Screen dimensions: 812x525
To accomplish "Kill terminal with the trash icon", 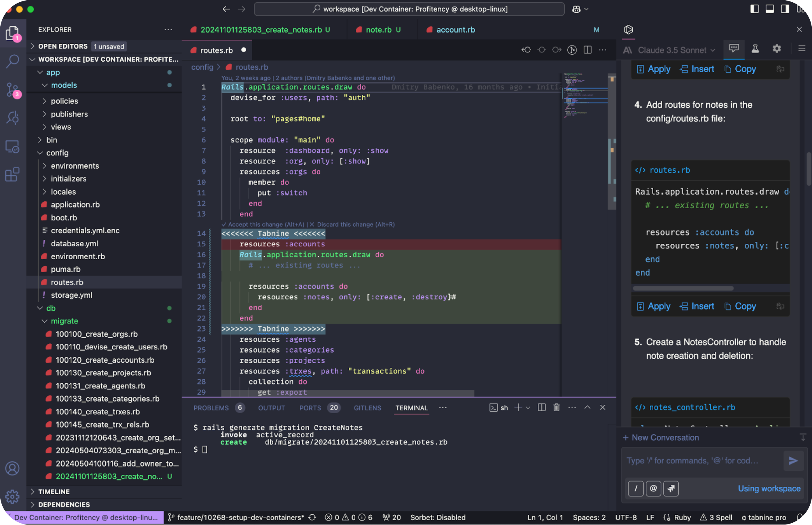I will [x=556, y=407].
